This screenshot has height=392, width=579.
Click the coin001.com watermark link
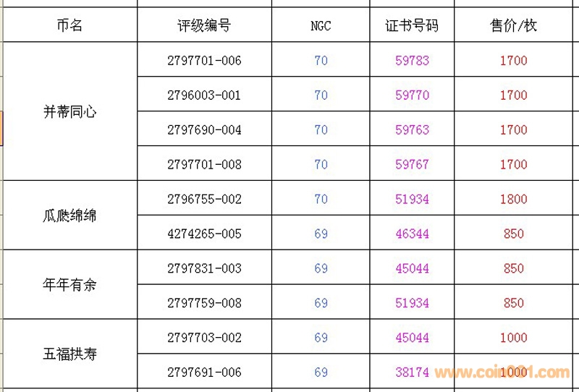coord(502,373)
